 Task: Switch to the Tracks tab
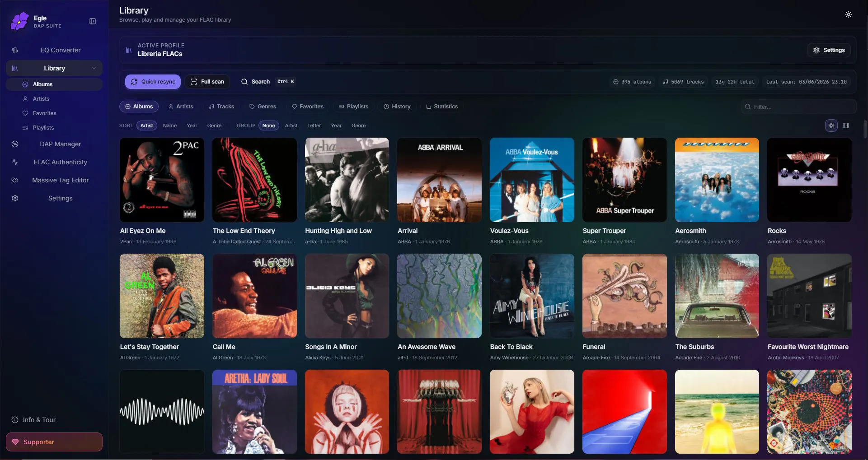click(x=221, y=107)
